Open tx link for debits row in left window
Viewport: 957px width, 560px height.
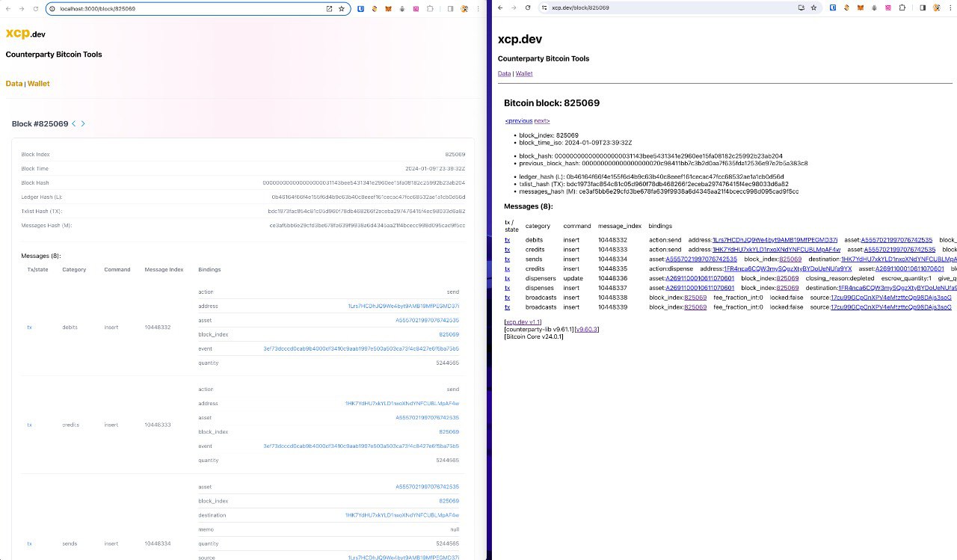click(x=30, y=327)
